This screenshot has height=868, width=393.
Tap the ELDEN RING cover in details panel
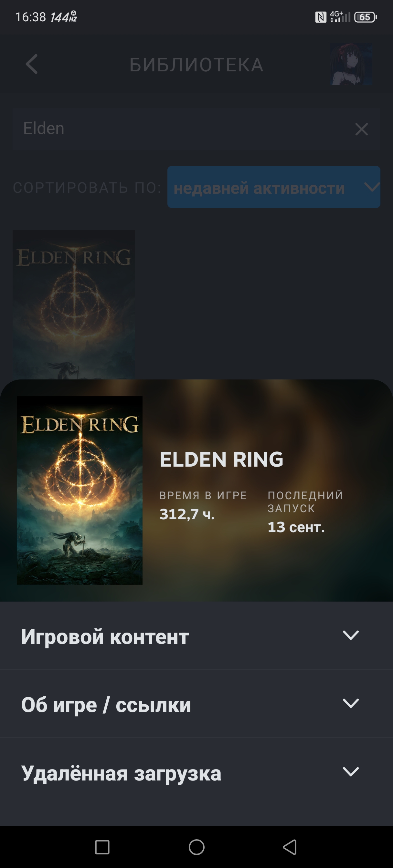(80, 490)
